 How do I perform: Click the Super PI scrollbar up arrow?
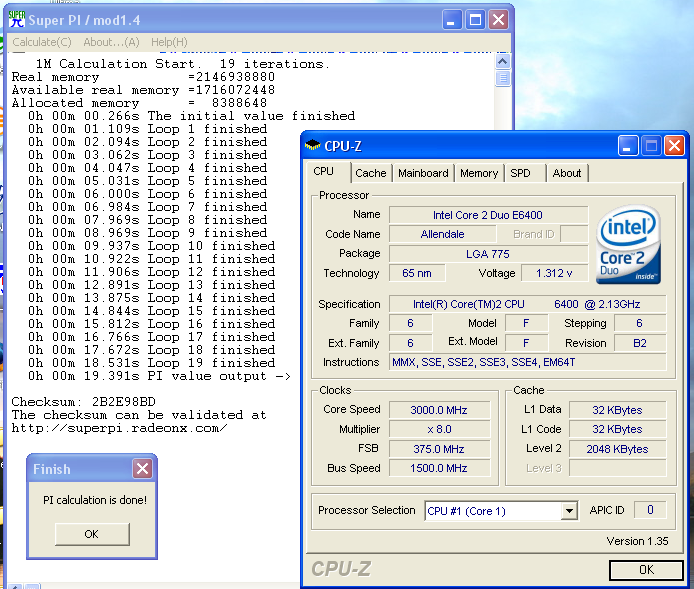coord(502,61)
